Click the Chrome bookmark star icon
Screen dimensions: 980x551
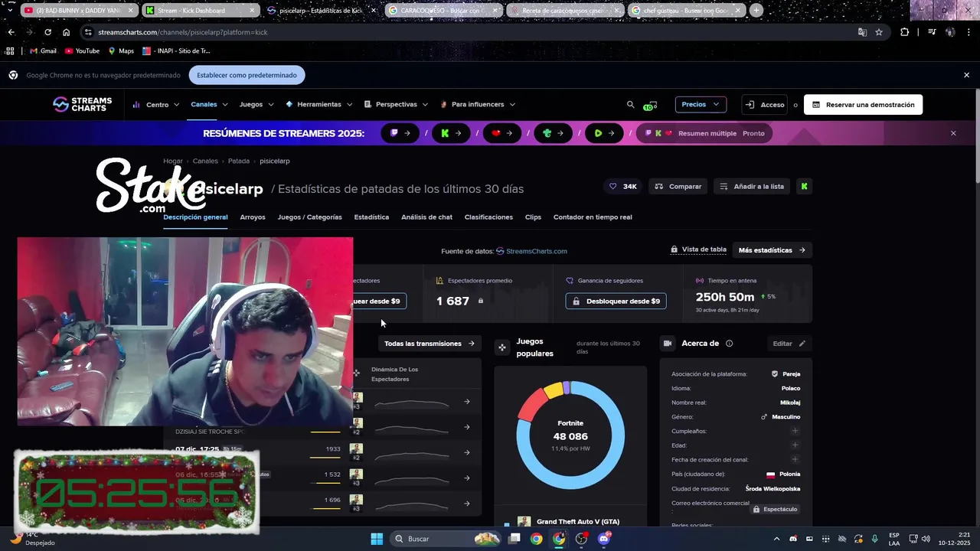879,32
